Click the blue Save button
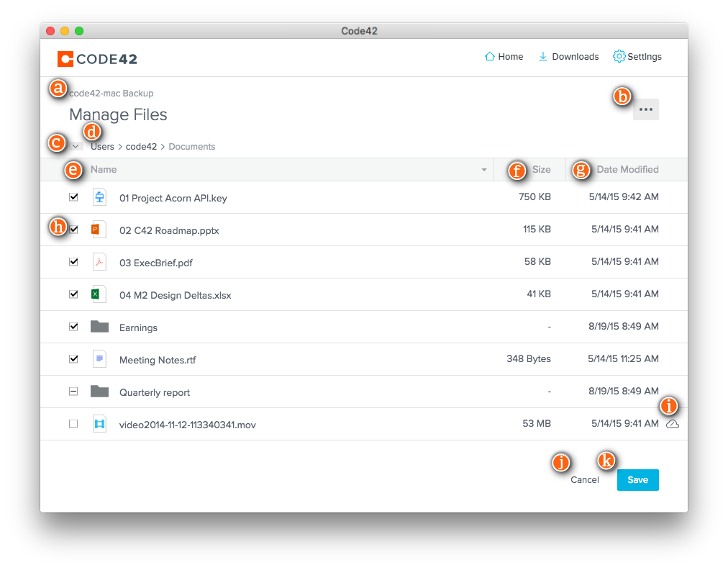This screenshot has height=570, width=728. click(x=637, y=480)
